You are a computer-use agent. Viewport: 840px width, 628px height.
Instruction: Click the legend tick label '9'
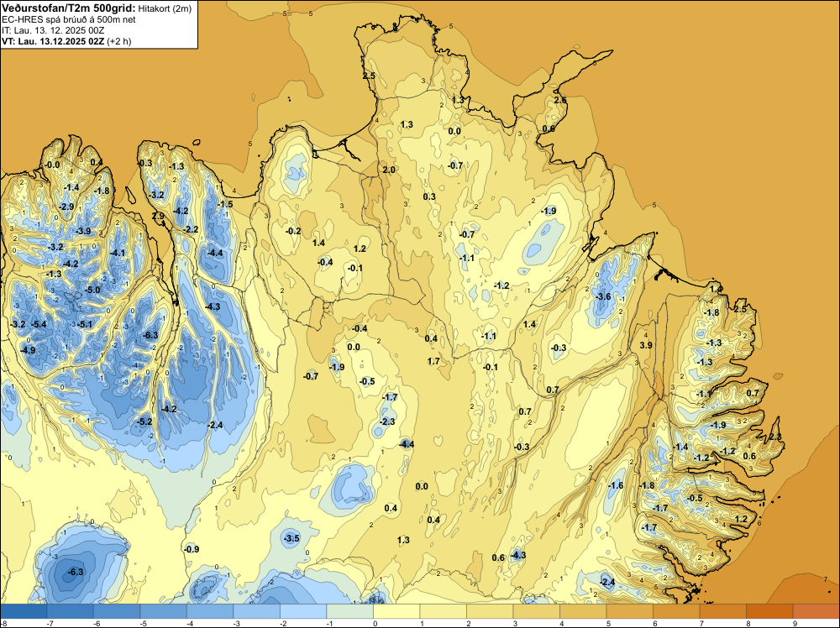(795, 623)
